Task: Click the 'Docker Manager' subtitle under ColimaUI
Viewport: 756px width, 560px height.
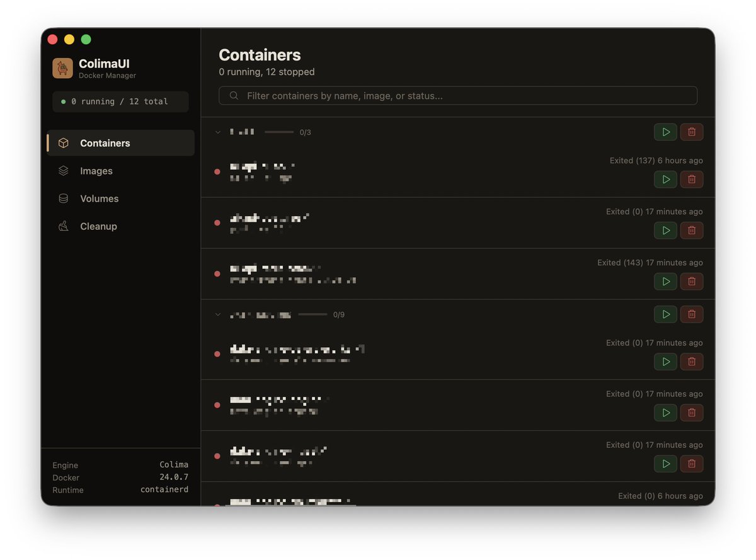Action: click(x=107, y=76)
